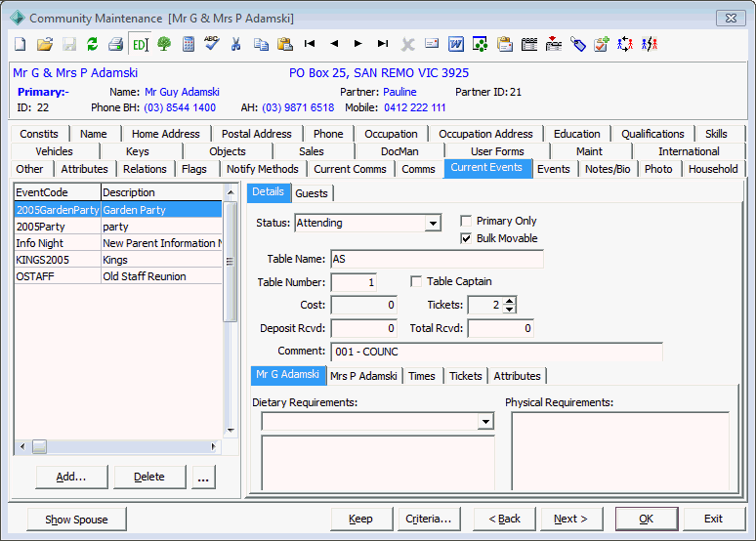Jump to last record arrow
The image size is (756, 541).
click(383, 44)
